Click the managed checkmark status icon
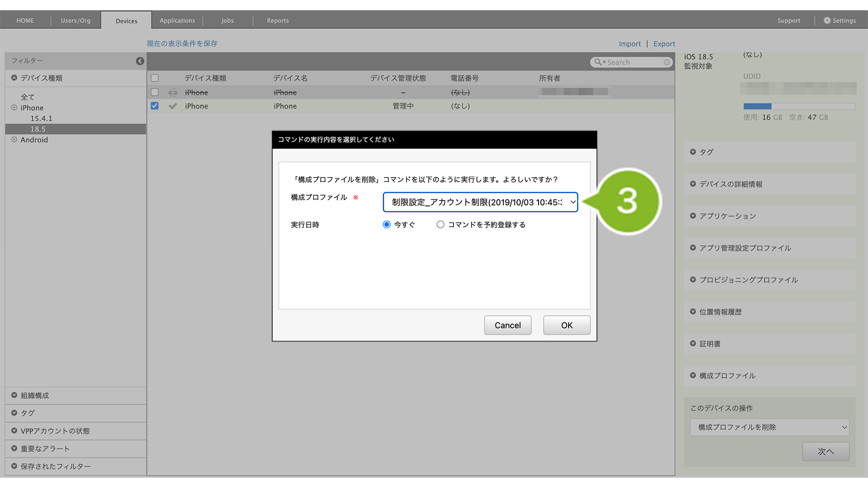 173,106
